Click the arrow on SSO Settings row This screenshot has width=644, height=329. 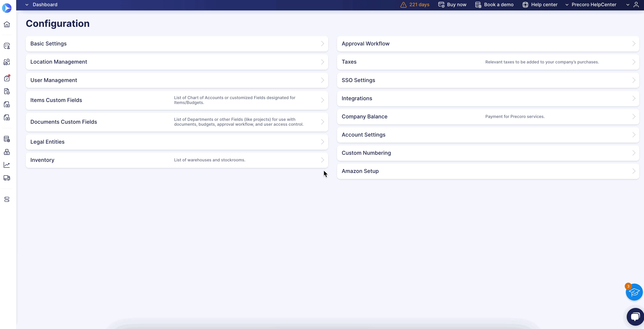click(634, 80)
